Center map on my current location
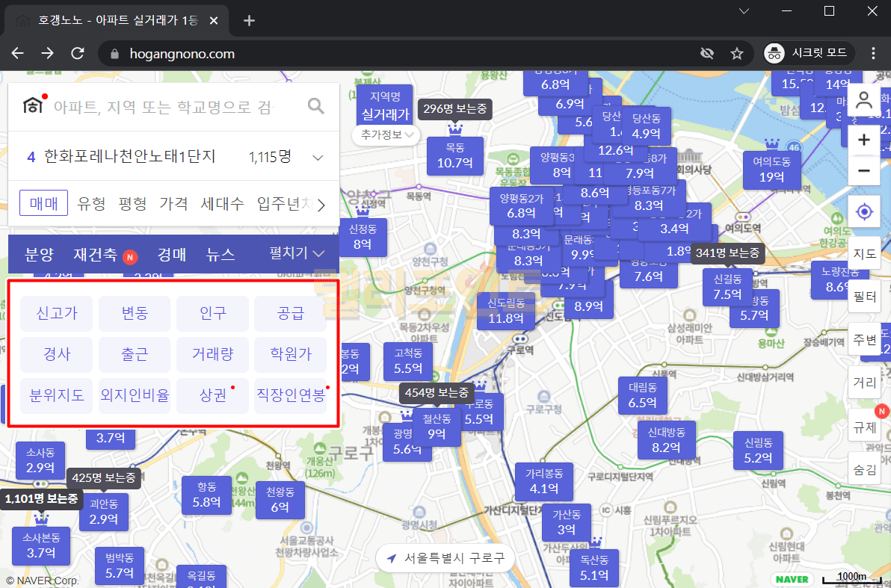Image resolution: width=891 pixels, height=588 pixels. pos(864,212)
